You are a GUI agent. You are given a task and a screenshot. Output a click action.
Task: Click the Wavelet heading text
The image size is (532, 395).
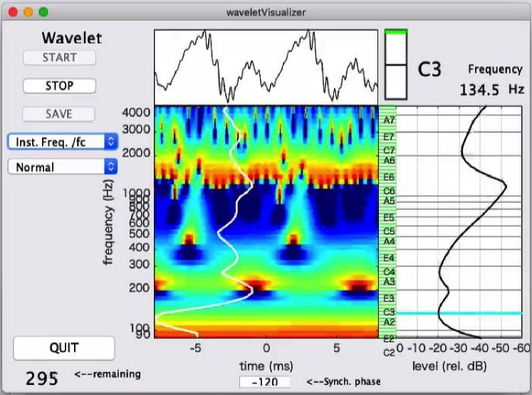tap(72, 38)
